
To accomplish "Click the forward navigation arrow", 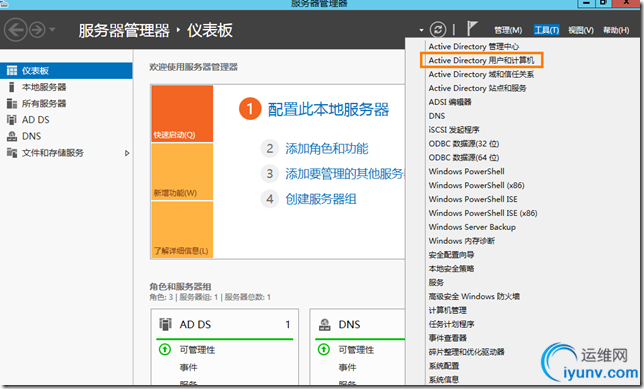I will click(37, 30).
